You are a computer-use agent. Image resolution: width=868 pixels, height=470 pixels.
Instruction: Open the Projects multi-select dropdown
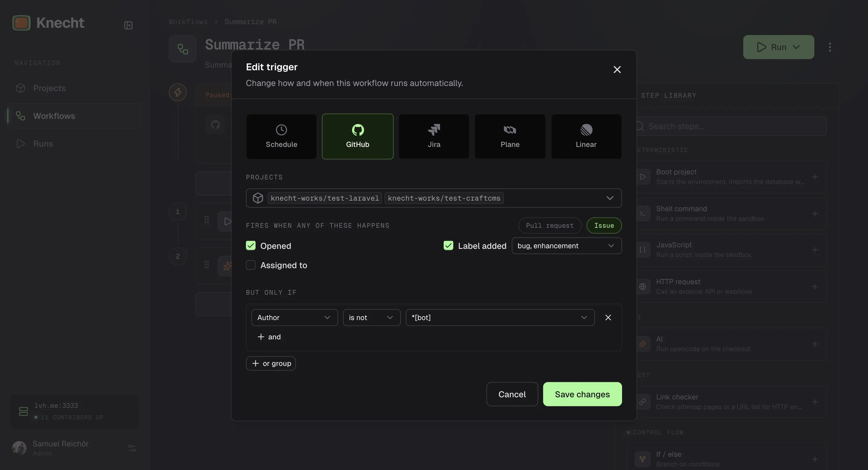[x=434, y=198]
